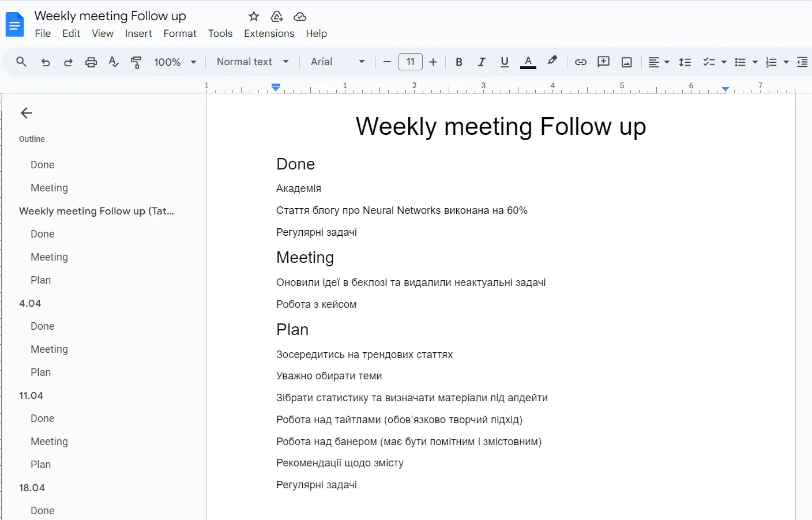
Task: Select Plan under the 4.04 outline heading
Action: pos(40,372)
